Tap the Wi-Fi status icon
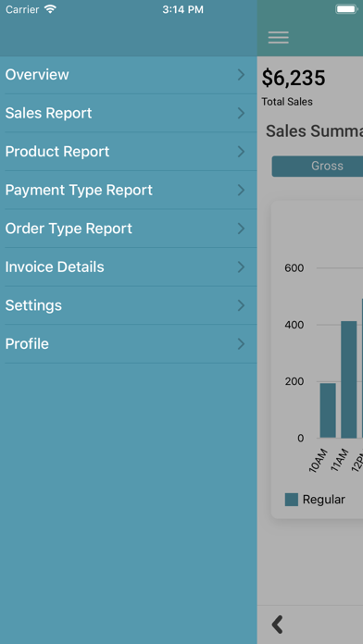This screenshot has width=363, height=644. click(50, 9)
